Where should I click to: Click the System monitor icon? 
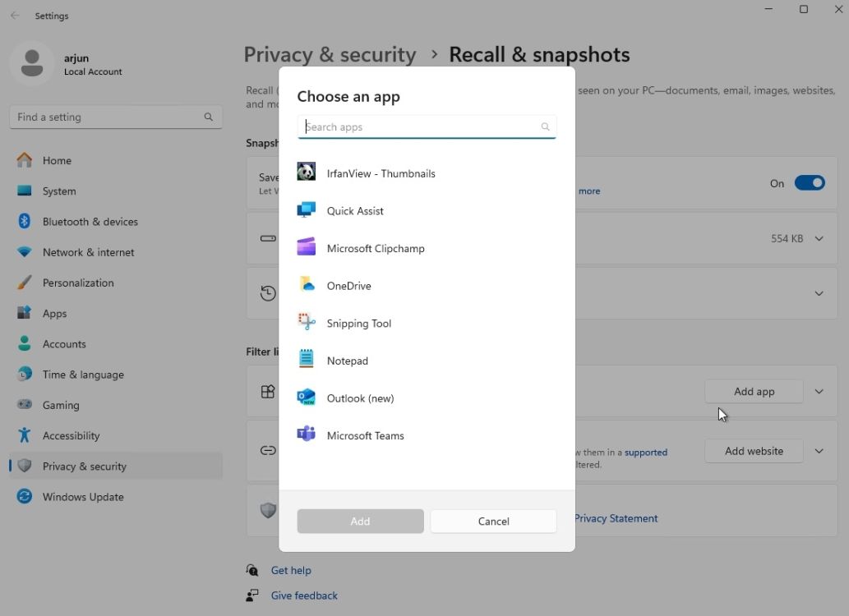point(25,191)
